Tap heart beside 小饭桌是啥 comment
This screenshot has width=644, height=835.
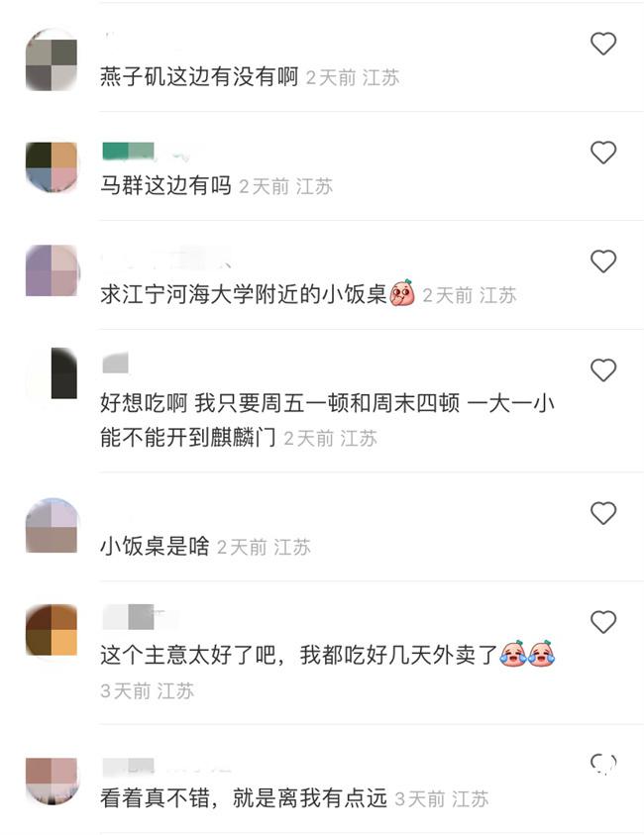click(x=603, y=513)
